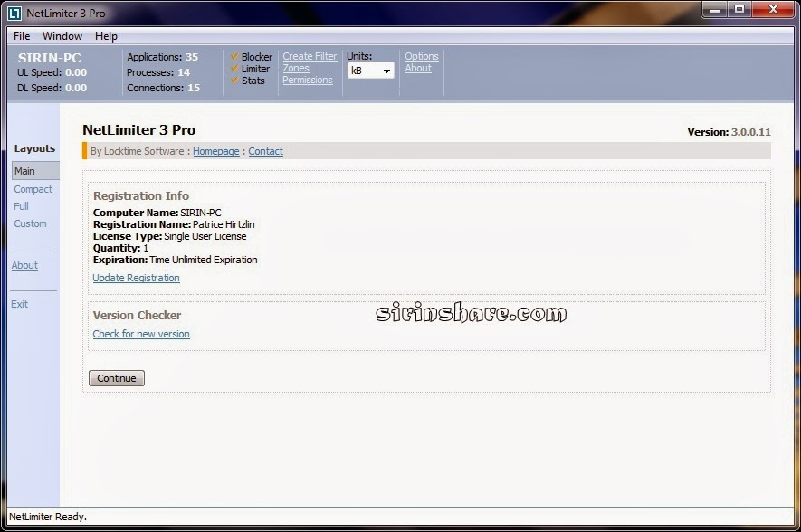Click the SIRIN-PC computer name heading
801x532 pixels.
50,58
